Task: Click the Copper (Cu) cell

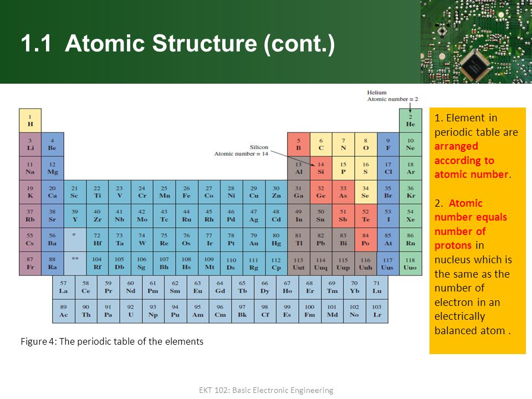Action: coord(254,192)
